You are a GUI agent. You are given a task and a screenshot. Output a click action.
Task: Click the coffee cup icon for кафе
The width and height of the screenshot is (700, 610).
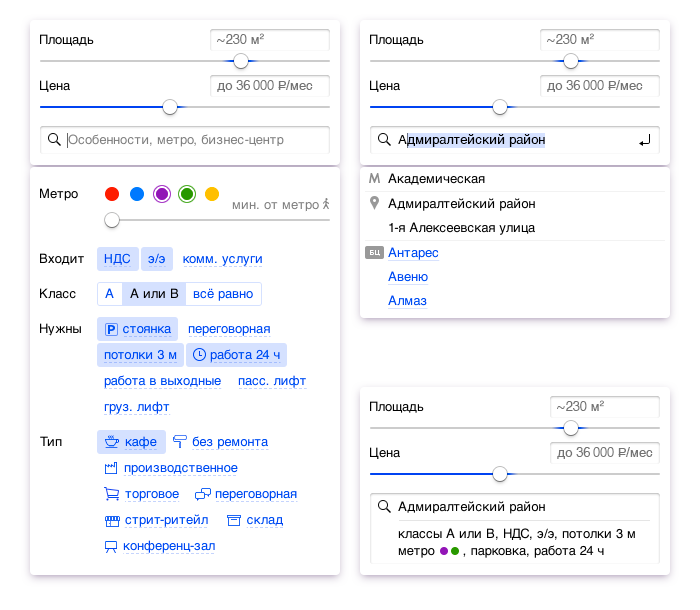point(112,442)
